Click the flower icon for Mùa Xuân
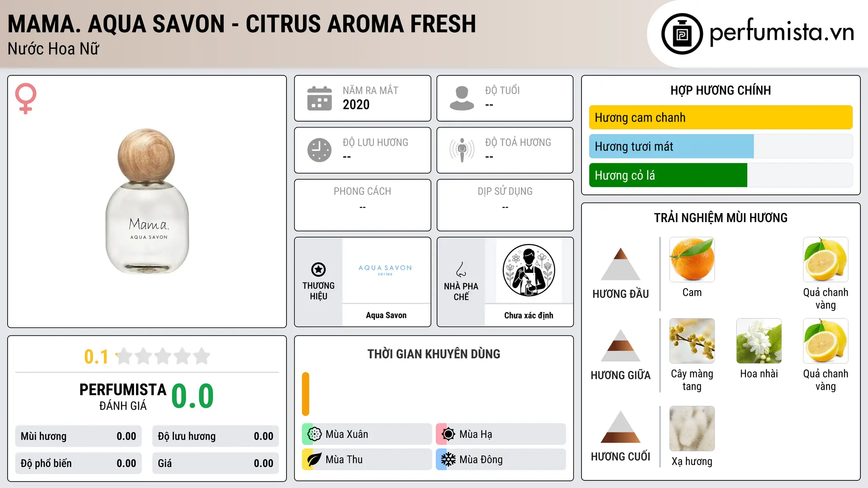Viewport: 868px width, 488px height. [314, 434]
